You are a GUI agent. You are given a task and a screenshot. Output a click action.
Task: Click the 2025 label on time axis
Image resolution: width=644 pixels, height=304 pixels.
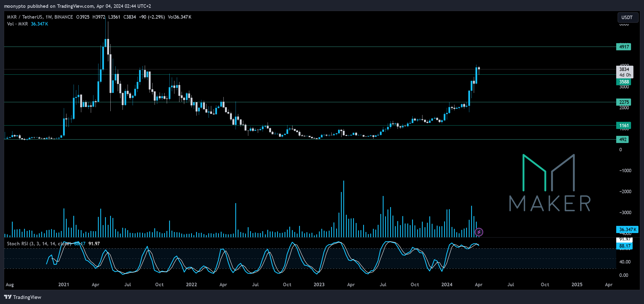[577, 285]
